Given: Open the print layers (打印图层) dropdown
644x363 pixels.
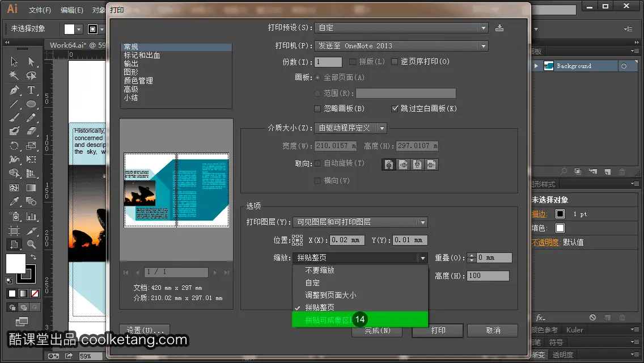Looking at the screenshot, I should tap(360, 222).
